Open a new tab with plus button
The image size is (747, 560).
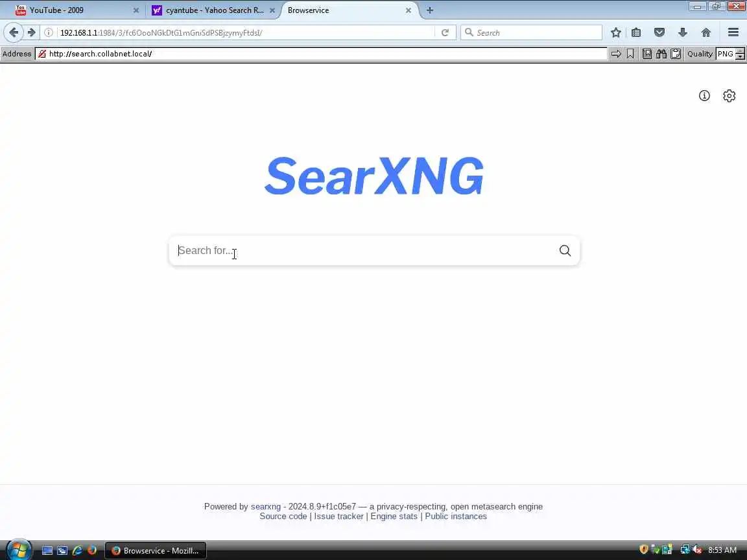click(430, 10)
